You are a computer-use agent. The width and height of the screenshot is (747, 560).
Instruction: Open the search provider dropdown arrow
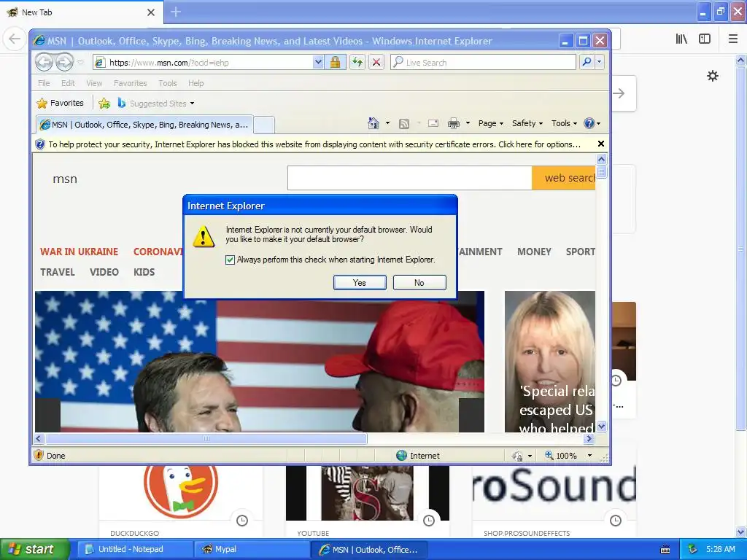click(x=600, y=62)
